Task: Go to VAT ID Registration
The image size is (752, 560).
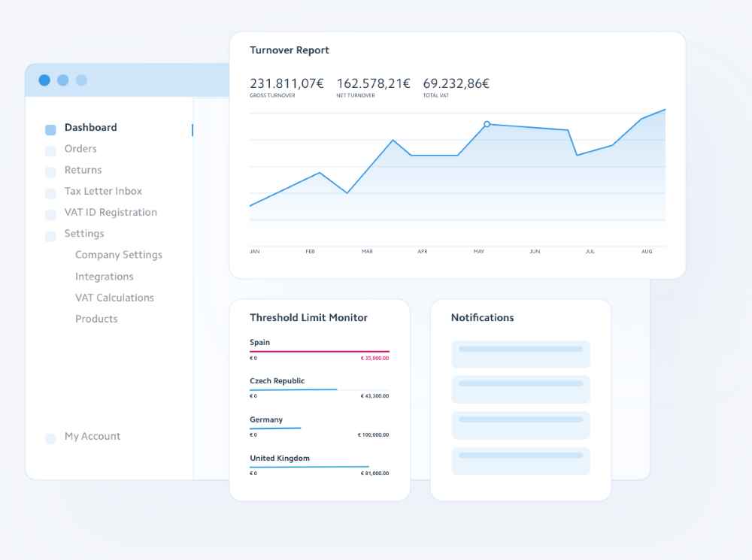Action: (x=111, y=213)
